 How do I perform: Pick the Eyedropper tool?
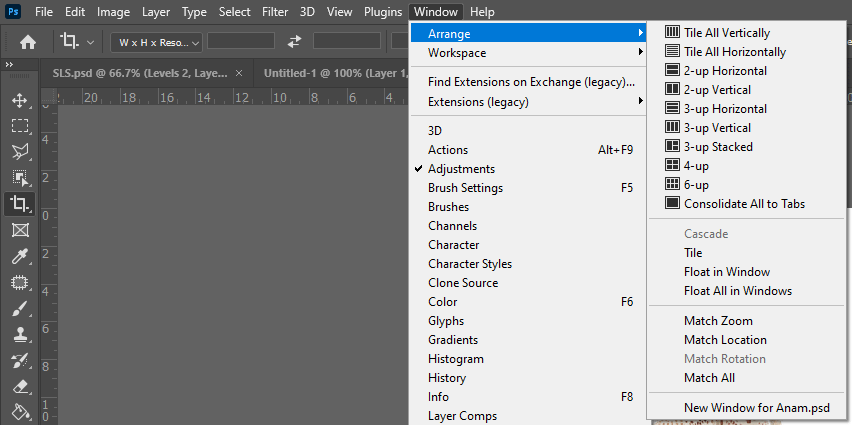(19, 256)
